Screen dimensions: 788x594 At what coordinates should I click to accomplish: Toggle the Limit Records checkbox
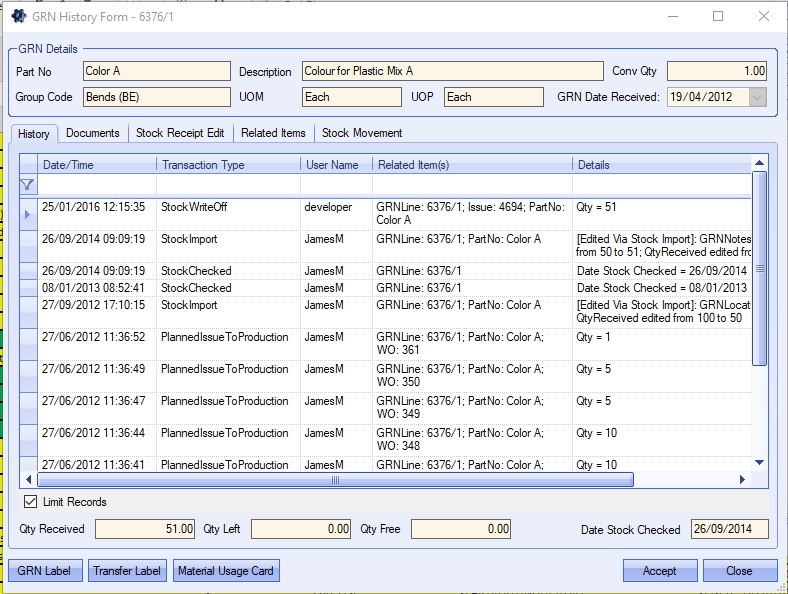(x=31, y=502)
